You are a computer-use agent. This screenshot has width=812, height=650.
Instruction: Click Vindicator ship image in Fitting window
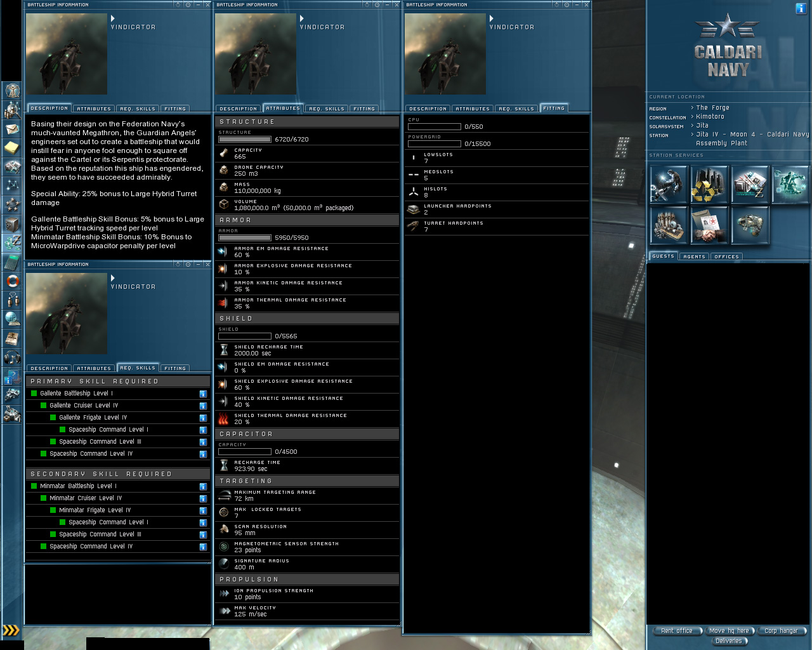coord(445,54)
